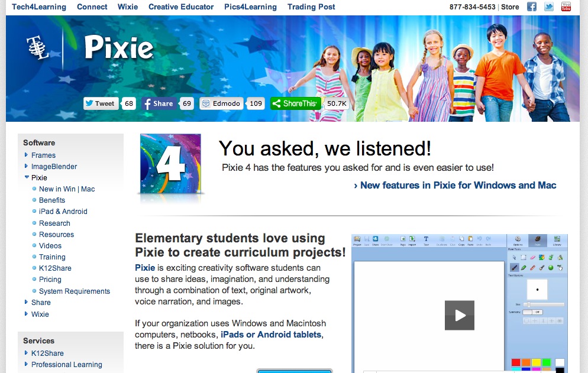This screenshot has width=588, height=373.
Task: Open the Pixie Library panel
Action: pos(556,238)
